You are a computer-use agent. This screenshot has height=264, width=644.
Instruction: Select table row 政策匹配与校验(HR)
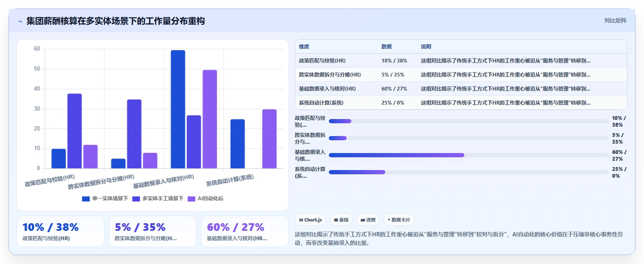pos(461,61)
